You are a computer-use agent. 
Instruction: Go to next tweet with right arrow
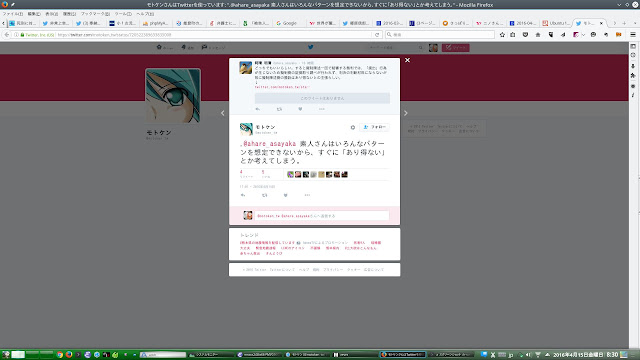click(x=406, y=113)
